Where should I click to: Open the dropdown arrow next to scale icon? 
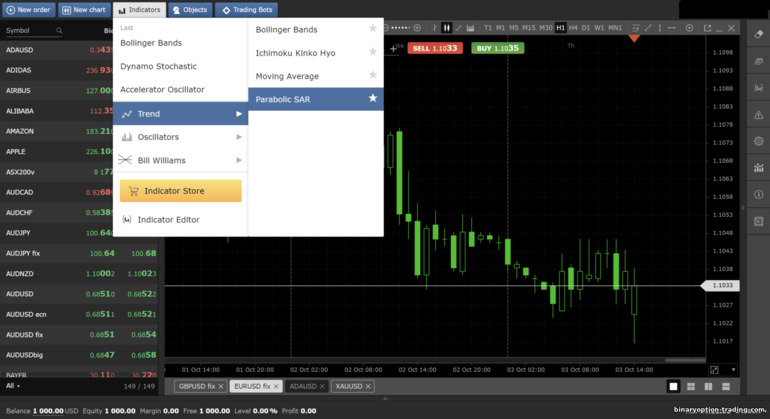click(733, 369)
